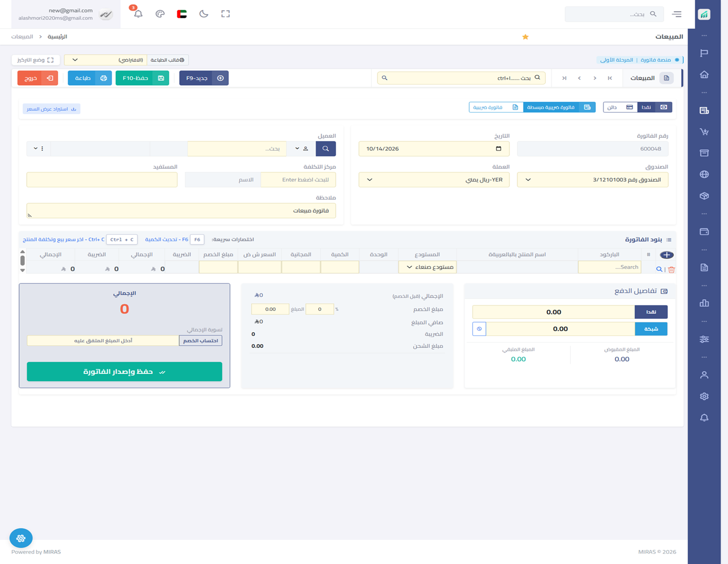This screenshot has height=564, width=728.
Task: Select فاتورة ضريبية مبسطة invoice type
Action: 559,107
